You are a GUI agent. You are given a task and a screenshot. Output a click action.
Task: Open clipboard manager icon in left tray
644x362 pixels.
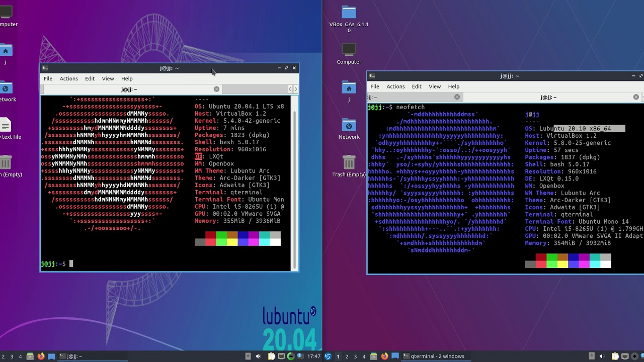click(272, 356)
